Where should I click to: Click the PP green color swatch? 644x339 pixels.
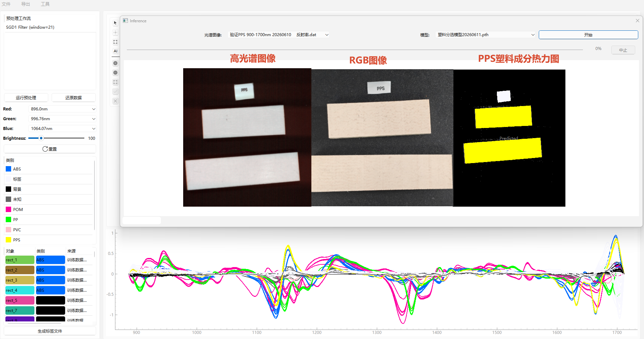pos(8,219)
